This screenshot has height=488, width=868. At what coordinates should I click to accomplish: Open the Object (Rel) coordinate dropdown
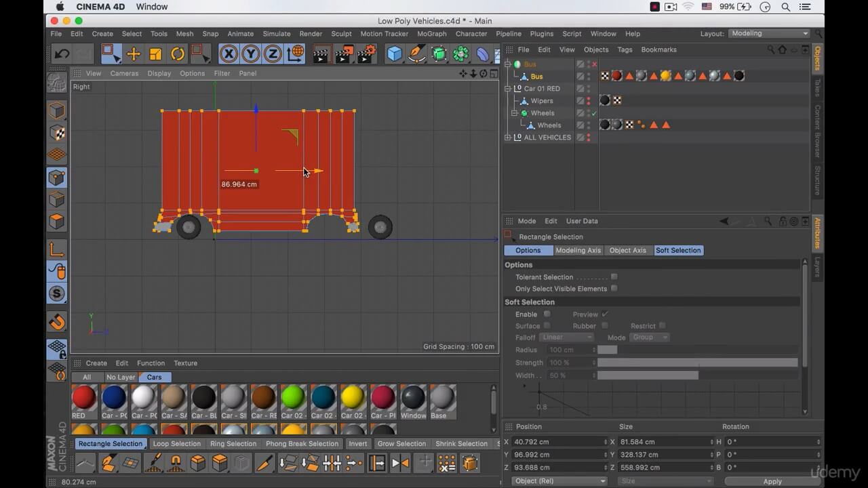[559, 481]
